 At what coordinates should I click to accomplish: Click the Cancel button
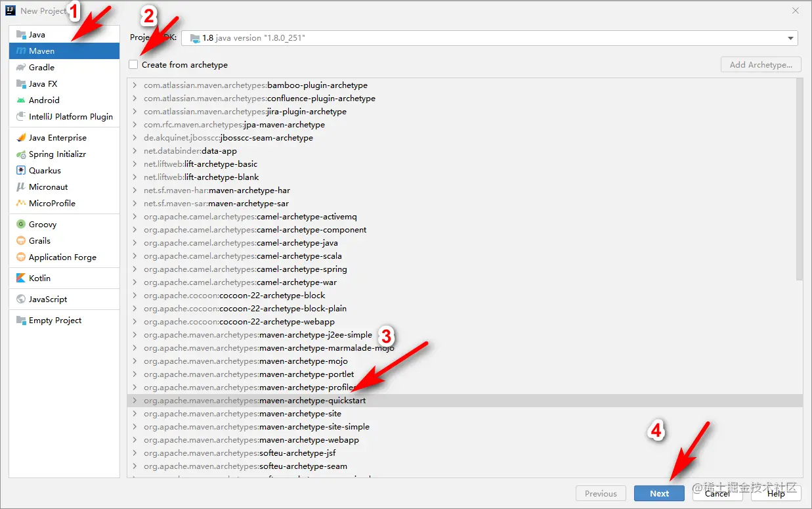click(717, 494)
